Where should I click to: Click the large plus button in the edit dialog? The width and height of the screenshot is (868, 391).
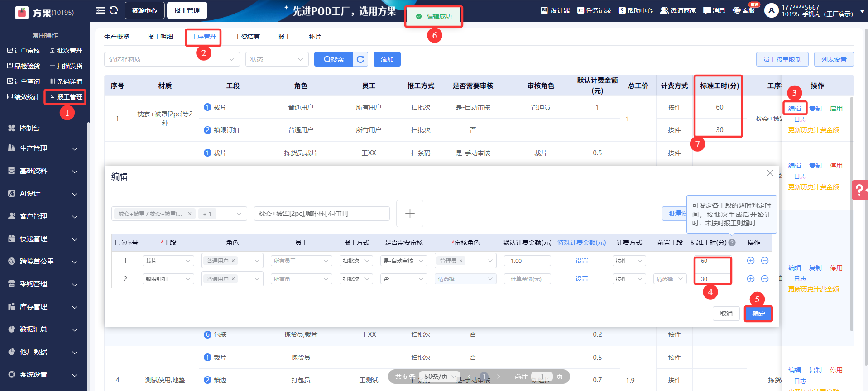tap(409, 214)
